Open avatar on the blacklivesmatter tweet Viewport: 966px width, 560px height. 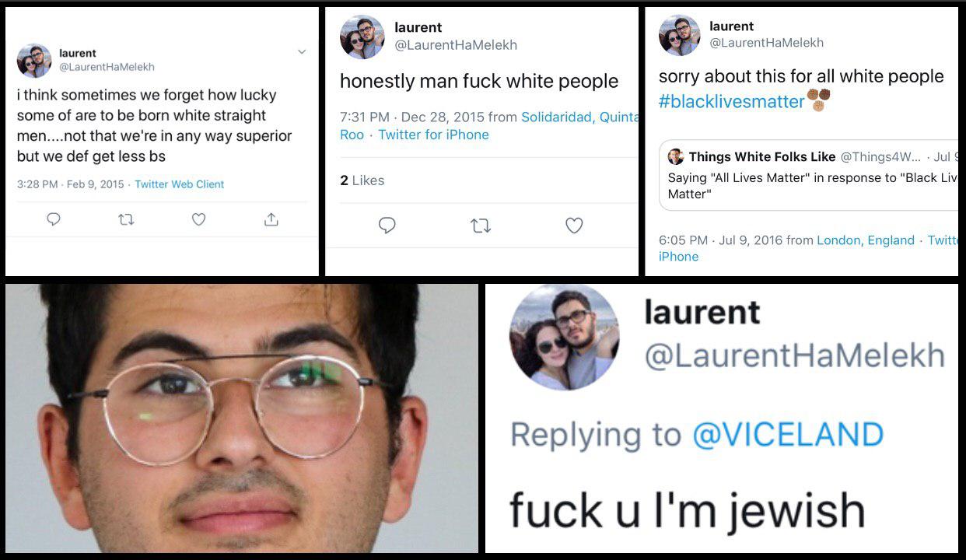679,35
